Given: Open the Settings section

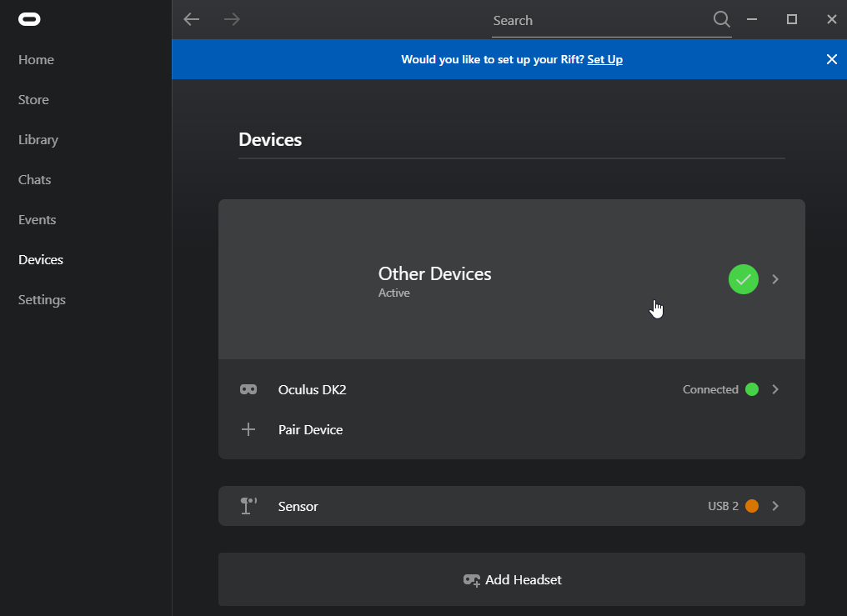Looking at the screenshot, I should 42,299.
